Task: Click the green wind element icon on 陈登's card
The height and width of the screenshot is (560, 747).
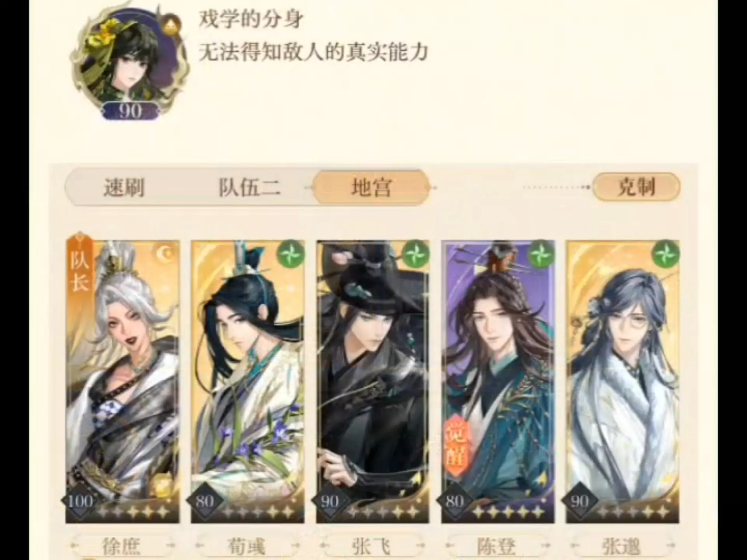Action: coord(540,254)
